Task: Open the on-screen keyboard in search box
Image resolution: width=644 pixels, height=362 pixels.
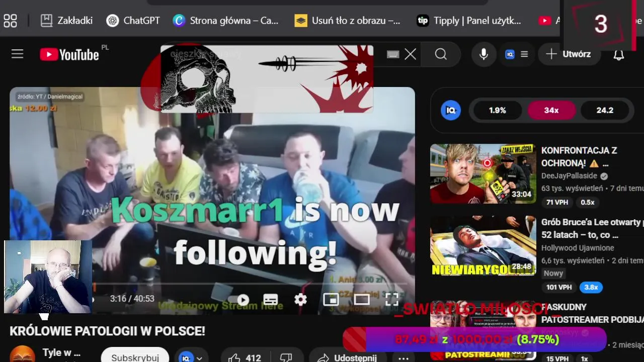Action: coord(393,54)
